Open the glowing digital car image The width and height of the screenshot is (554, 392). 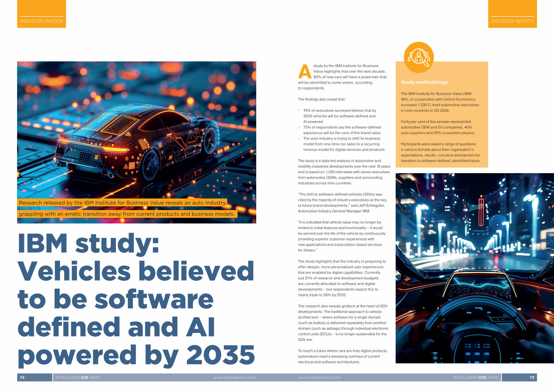[x=137, y=142]
